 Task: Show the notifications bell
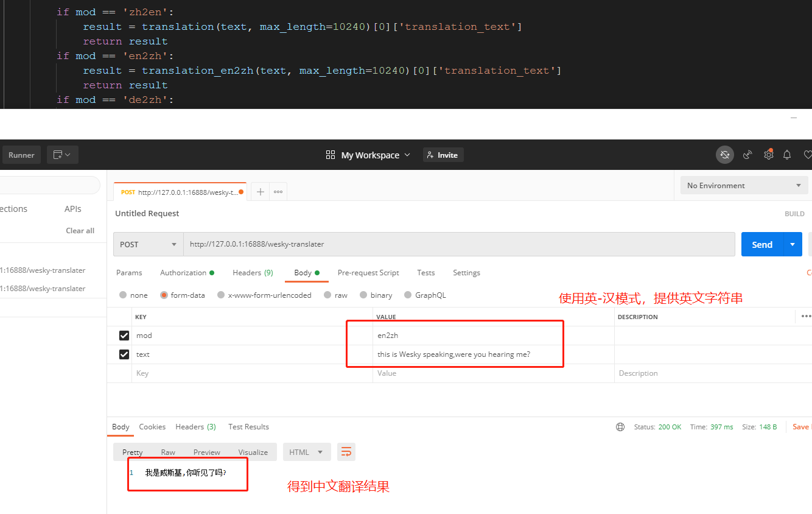pos(787,155)
